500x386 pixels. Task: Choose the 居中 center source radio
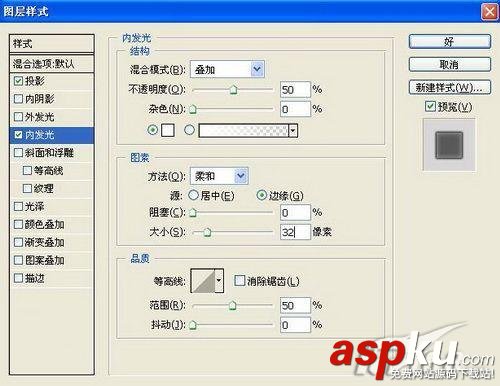tap(193, 195)
